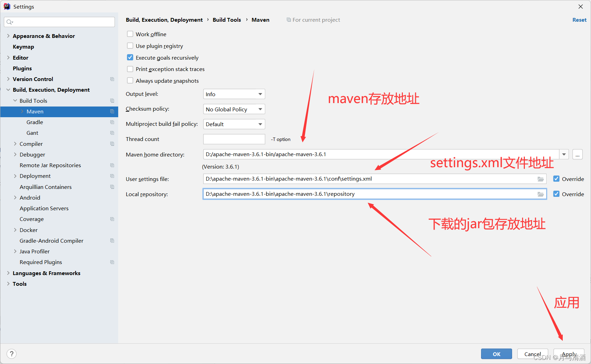Open Application Servers settings
Viewport: 591px width, 364px height.
click(44, 208)
